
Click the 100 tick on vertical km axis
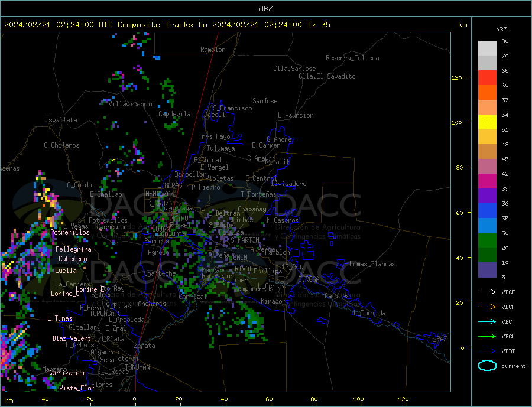[x=456, y=122]
